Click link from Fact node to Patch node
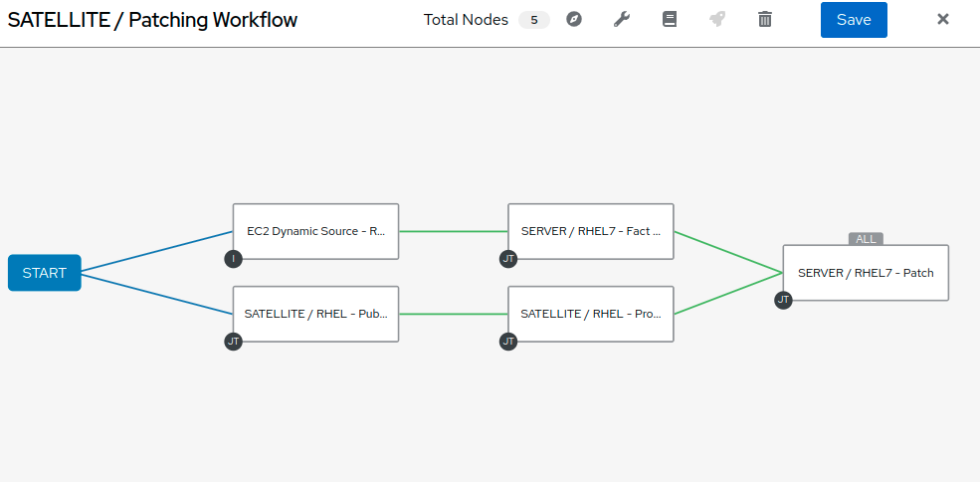980x482 pixels. 728,252
